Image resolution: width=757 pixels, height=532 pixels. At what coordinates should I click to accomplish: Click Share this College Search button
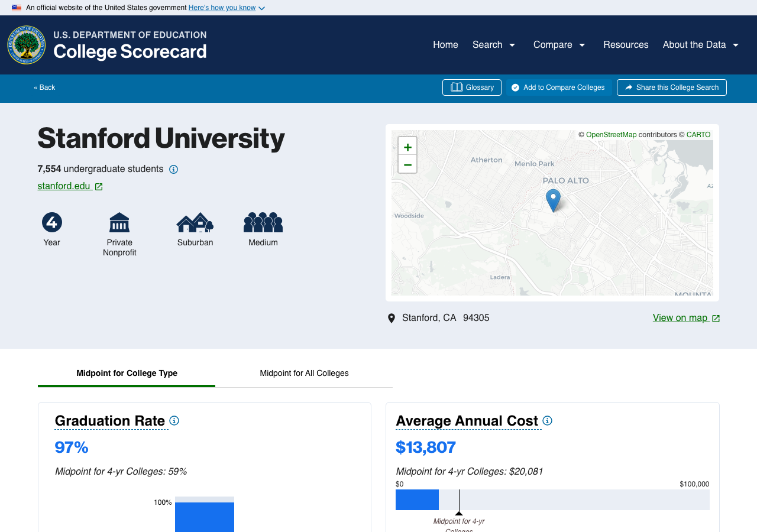(x=671, y=87)
